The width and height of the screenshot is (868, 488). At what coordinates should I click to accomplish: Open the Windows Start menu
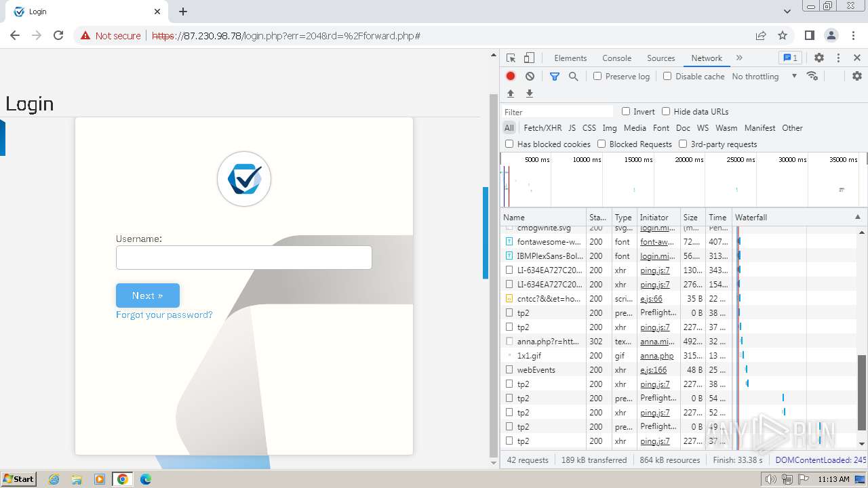(x=18, y=479)
